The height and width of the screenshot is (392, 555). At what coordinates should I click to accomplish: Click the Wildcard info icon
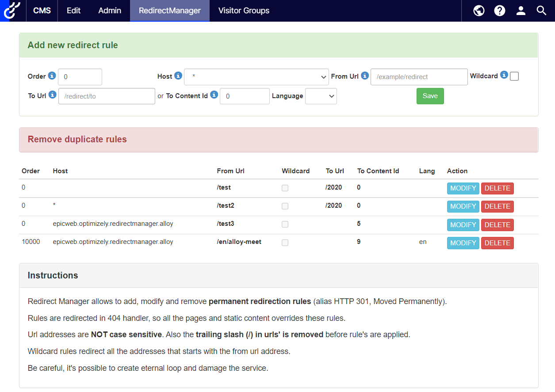point(505,76)
